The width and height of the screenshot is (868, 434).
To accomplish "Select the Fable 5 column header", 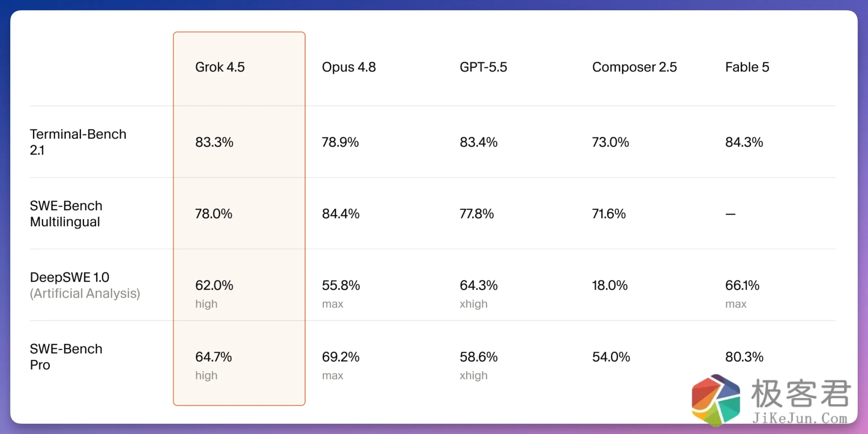I will coord(747,67).
